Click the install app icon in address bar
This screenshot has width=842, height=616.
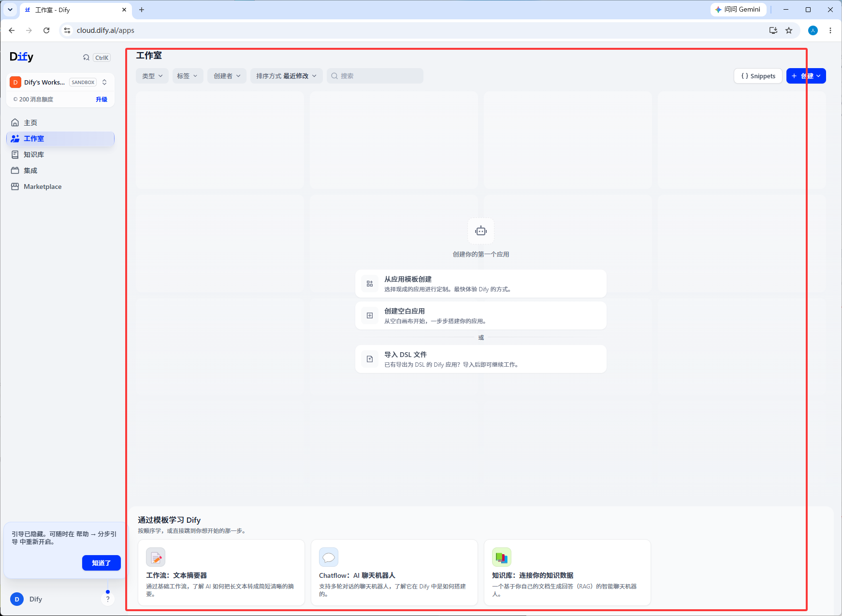(x=773, y=30)
